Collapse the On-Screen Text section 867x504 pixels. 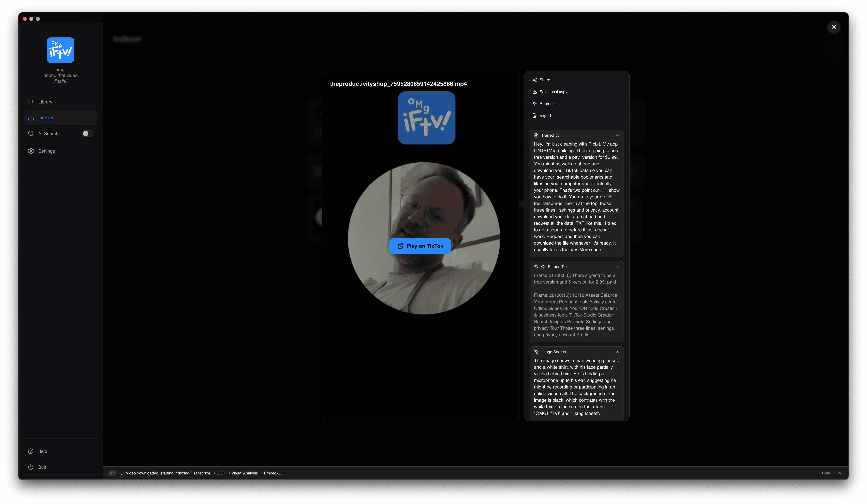click(617, 267)
